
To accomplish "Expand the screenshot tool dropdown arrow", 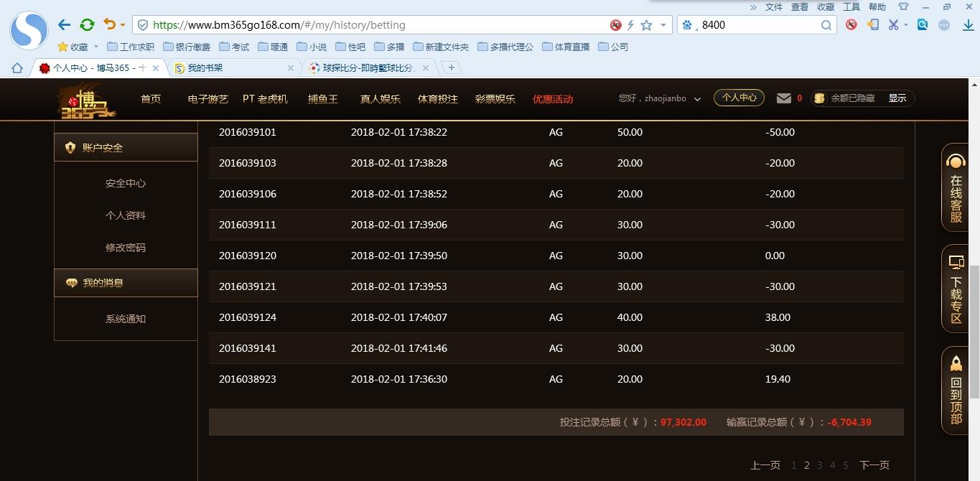I will (x=905, y=25).
